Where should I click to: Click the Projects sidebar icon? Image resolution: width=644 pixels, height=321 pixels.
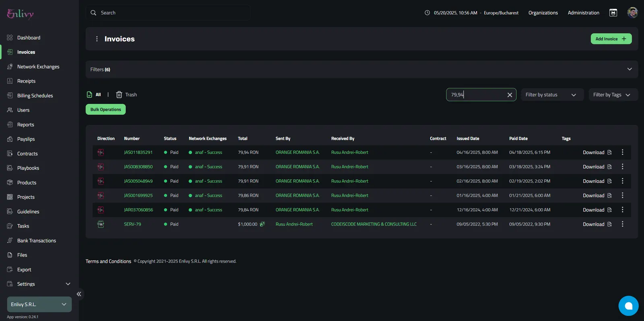coord(10,197)
